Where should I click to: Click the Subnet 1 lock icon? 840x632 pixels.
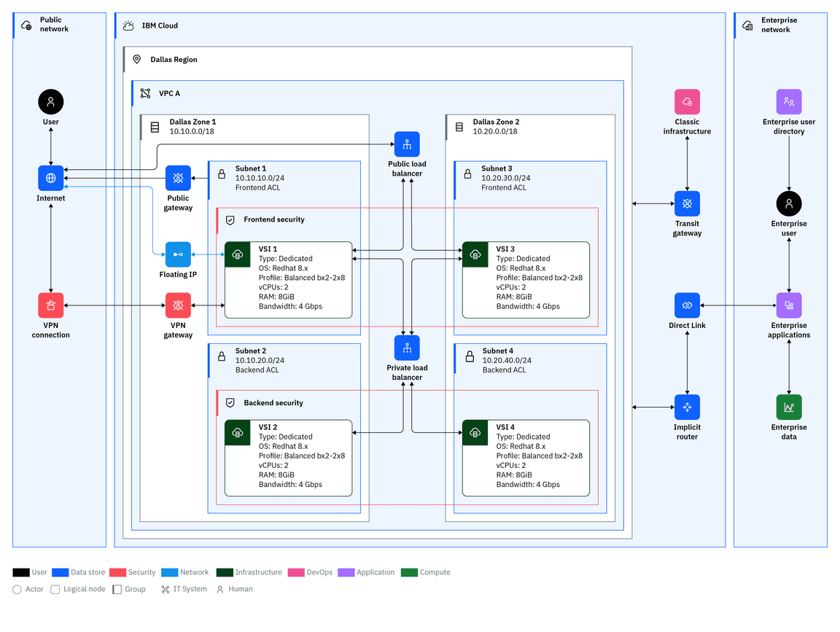(222, 174)
